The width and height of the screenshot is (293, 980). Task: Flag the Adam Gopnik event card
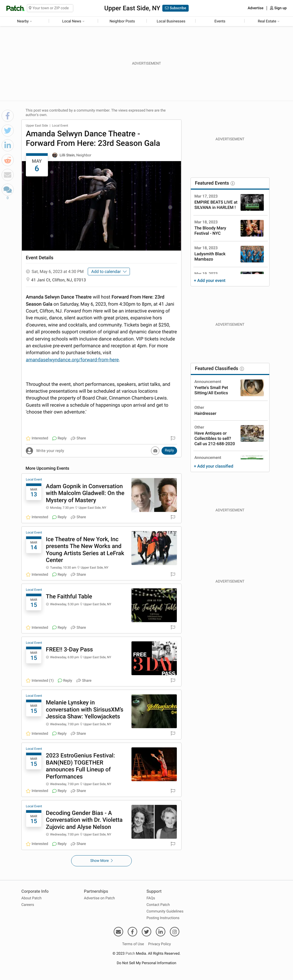pyautogui.click(x=173, y=517)
